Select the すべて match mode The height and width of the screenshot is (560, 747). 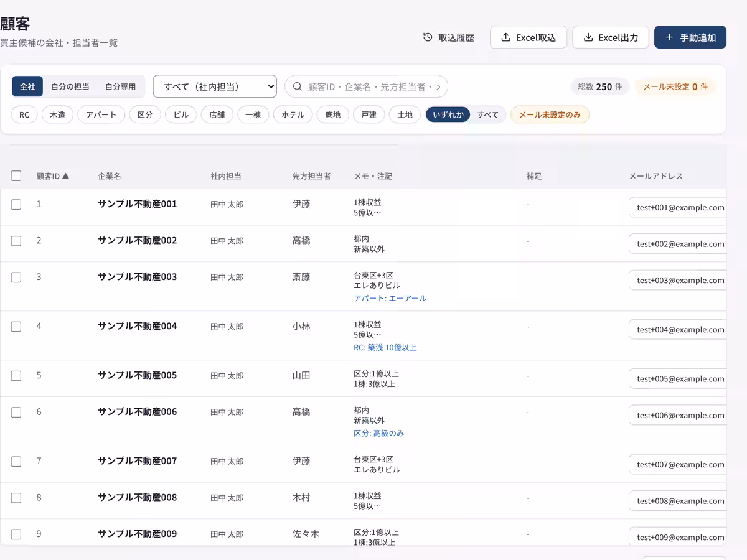tap(488, 114)
